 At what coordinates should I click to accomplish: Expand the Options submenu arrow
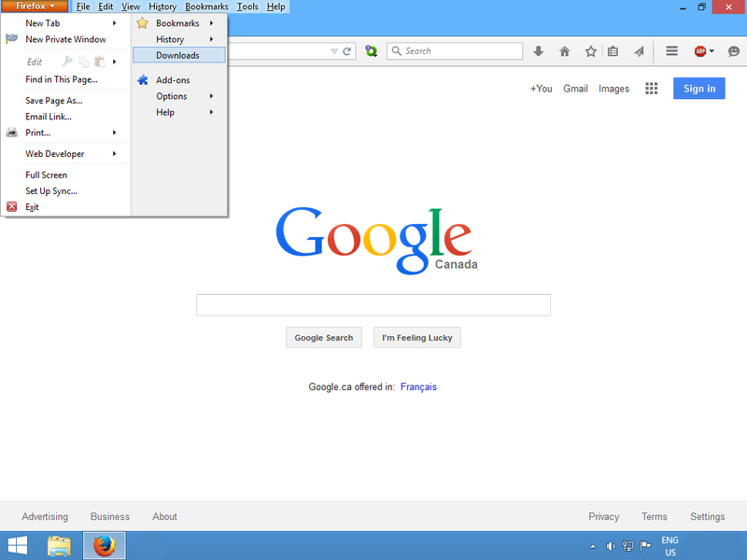(212, 96)
